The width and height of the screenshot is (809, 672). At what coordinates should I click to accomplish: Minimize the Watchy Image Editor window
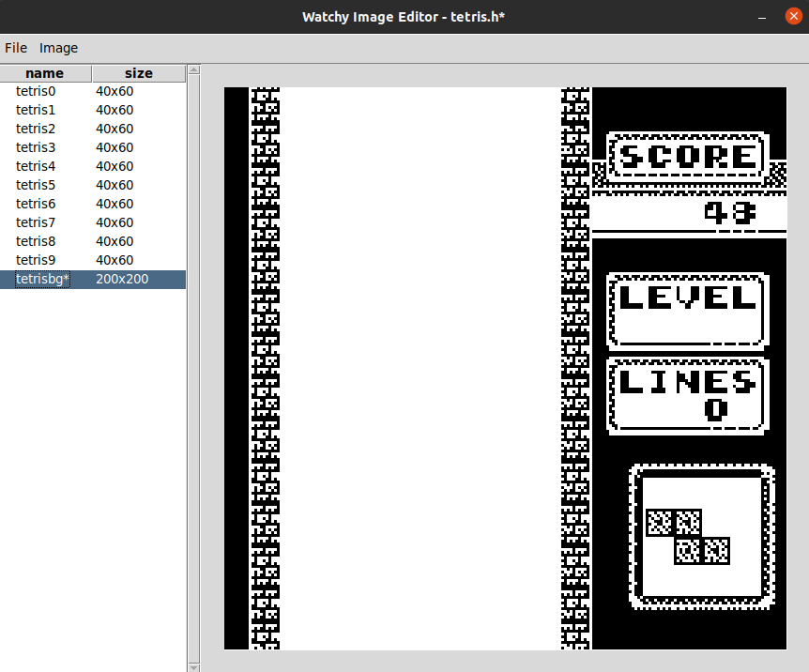(x=762, y=17)
